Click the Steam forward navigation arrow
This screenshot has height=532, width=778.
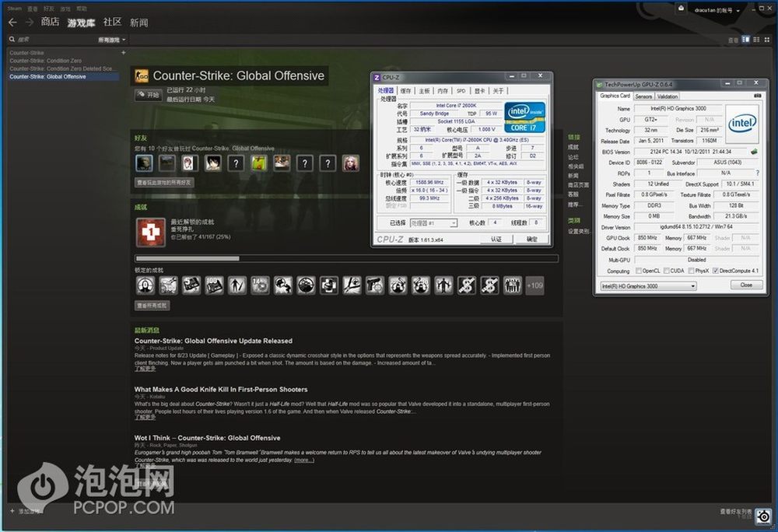pyautogui.click(x=30, y=23)
